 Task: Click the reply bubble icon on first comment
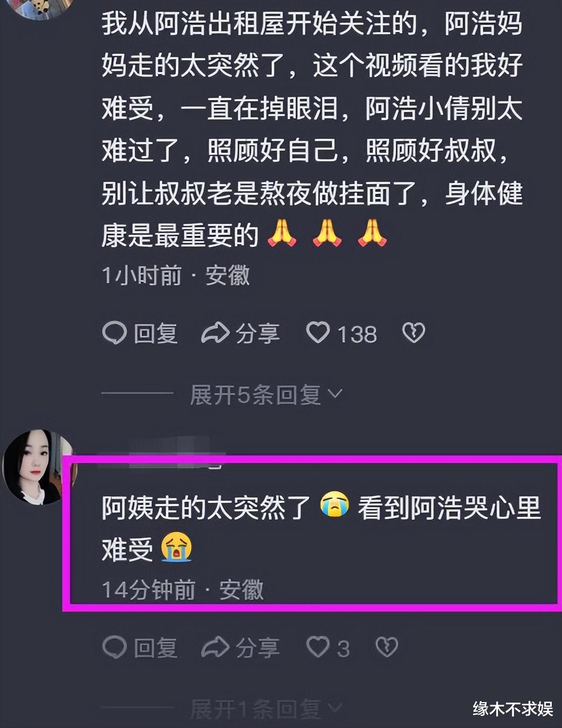pyautogui.click(x=114, y=333)
